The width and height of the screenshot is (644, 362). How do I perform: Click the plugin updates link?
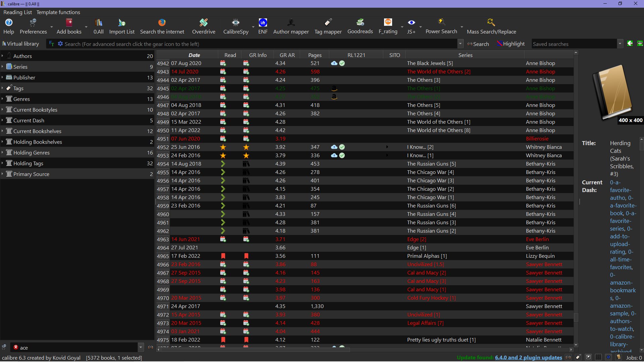pyautogui.click(x=528, y=357)
